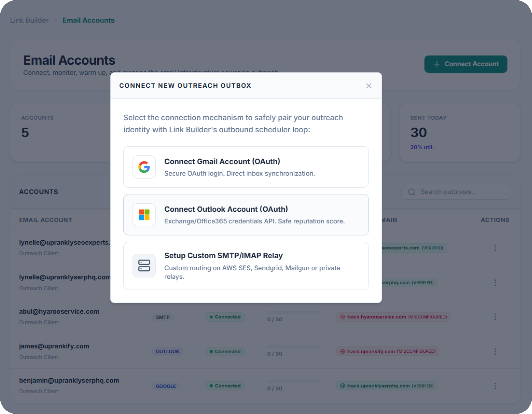Screen dimensions: 532x414
Task: Click globe icon beside track.upranklyserphq.com
Action: 343,386
